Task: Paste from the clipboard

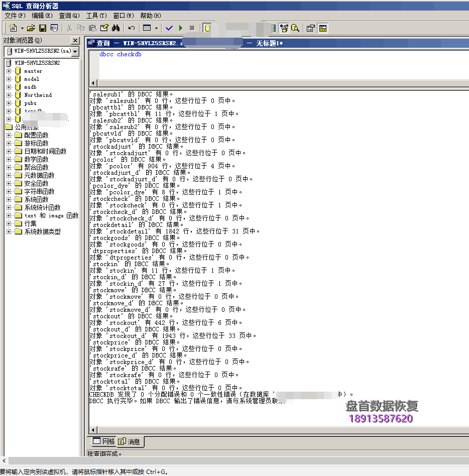Action: pyautogui.click(x=92, y=28)
